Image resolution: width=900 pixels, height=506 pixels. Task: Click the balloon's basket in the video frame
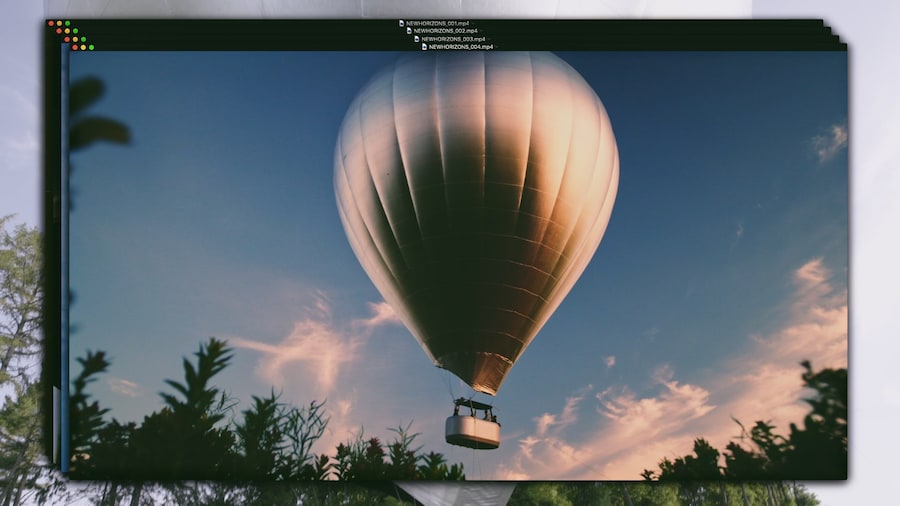(x=473, y=431)
